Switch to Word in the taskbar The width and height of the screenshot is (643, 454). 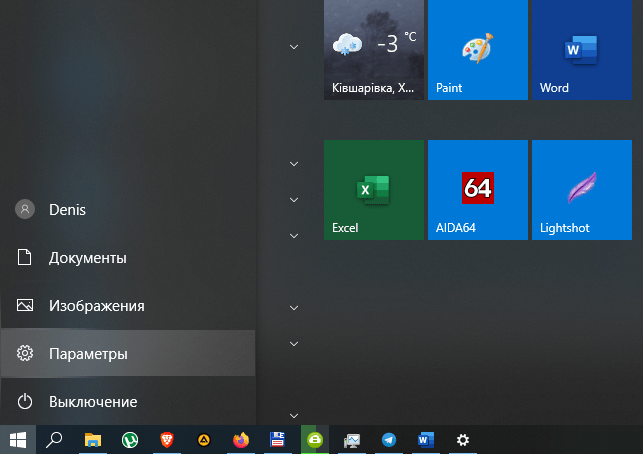pyautogui.click(x=426, y=440)
